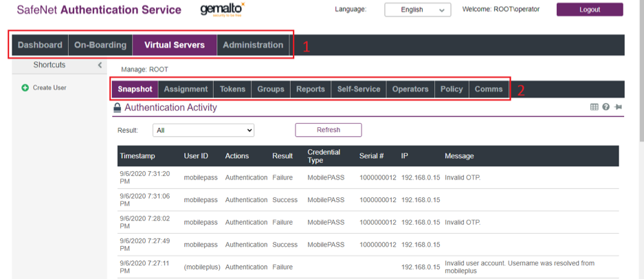Click the Message column header
This screenshot has height=279, width=644.
pos(459,156)
